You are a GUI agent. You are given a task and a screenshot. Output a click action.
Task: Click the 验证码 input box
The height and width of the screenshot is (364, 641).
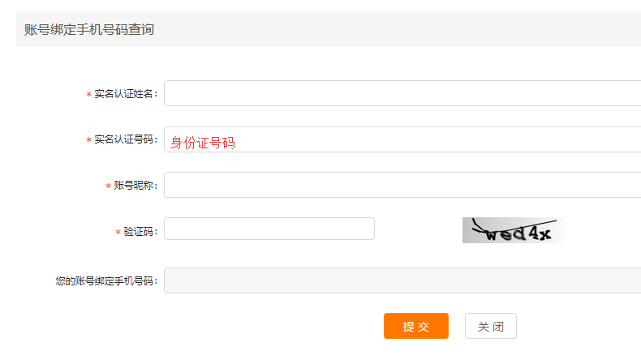tap(269, 229)
